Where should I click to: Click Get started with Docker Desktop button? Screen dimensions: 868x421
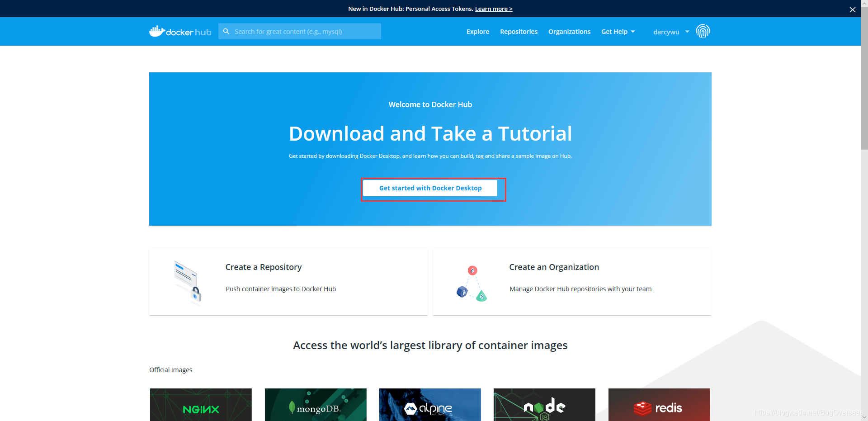point(430,188)
